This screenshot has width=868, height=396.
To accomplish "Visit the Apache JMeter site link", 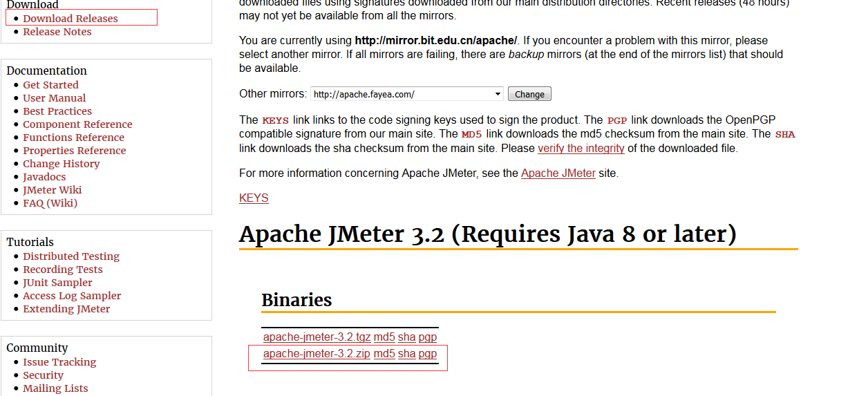I will coord(558,173).
